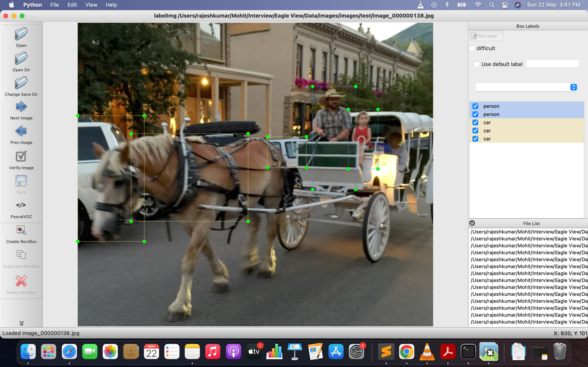Toggle the difficult checkbox
This screenshot has width=588, height=367.
click(x=472, y=48)
